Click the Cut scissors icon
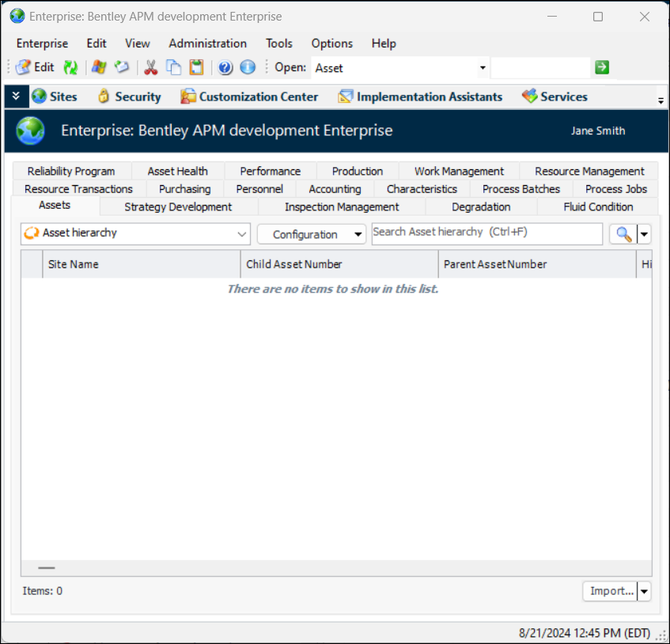Screen dimensions: 670x644 (150, 67)
